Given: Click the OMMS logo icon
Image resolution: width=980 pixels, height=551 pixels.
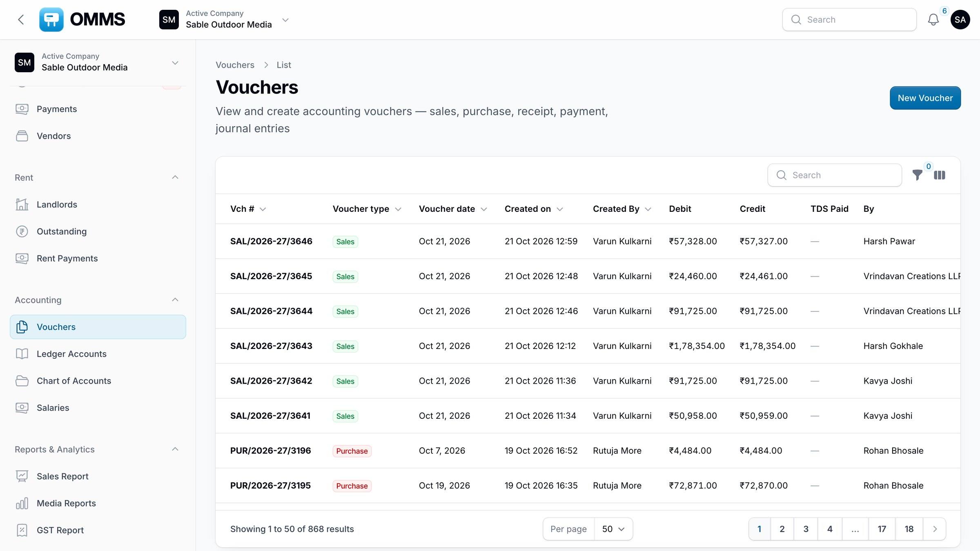Looking at the screenshot, I should [x=51, y=20].
